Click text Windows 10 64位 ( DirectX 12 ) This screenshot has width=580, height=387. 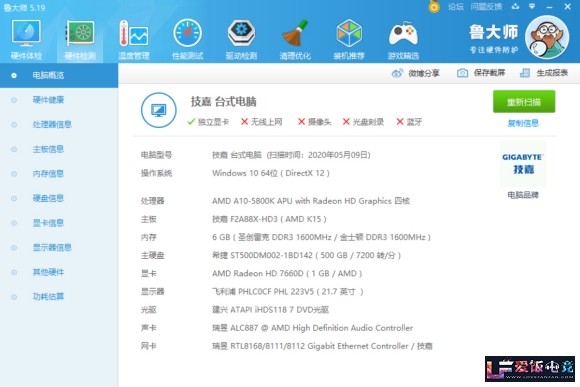click(271, 173)
